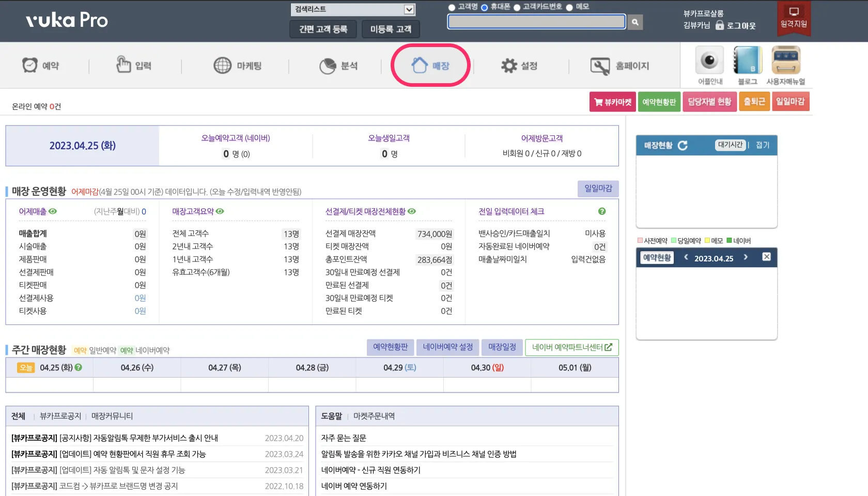
Task: Click the 일일마감 button above 매장 운영현황
Action: pos(598,189)
